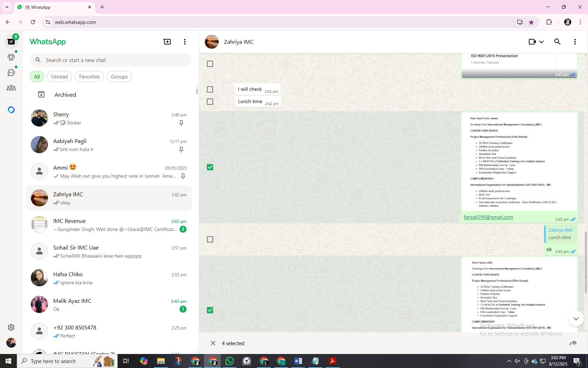Open the +92 300 8505478 chat
This screenshot has width=588, height=368.
pos(109,331)
